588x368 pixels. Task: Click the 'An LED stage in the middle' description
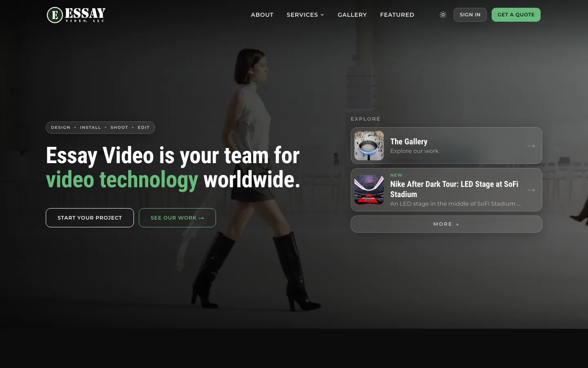pos(455,204)
